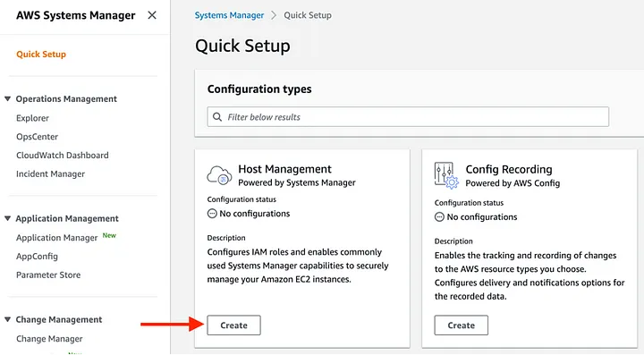Open Explorer from the sidebar

pos(32,118)
